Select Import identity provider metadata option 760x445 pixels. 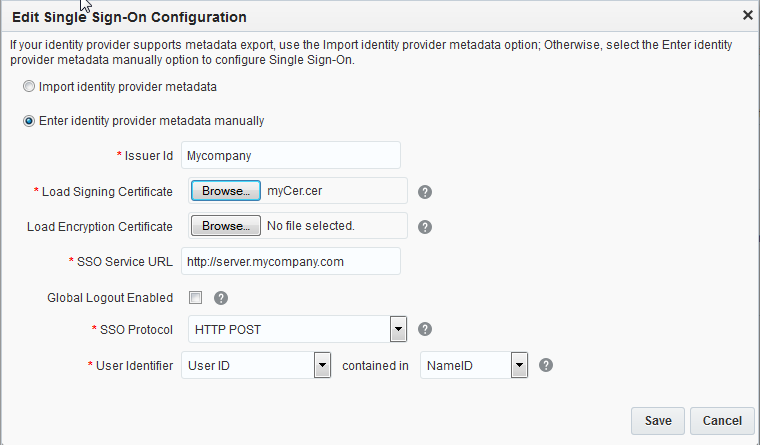29,86
